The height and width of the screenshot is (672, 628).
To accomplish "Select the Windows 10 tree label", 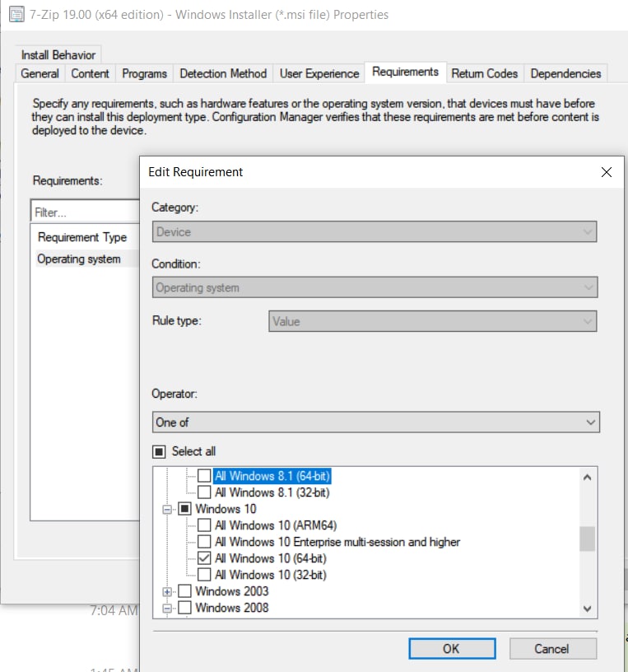I will [x=226, y=509].
